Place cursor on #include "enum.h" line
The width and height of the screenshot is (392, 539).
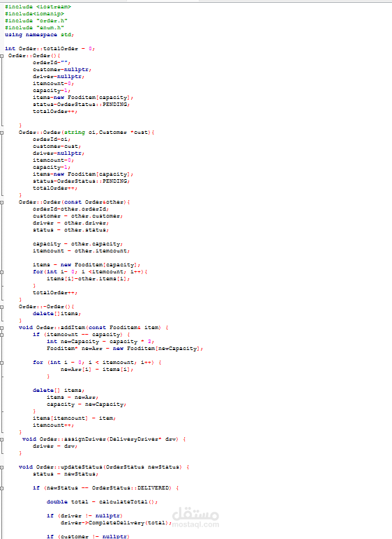pos(34,27)
